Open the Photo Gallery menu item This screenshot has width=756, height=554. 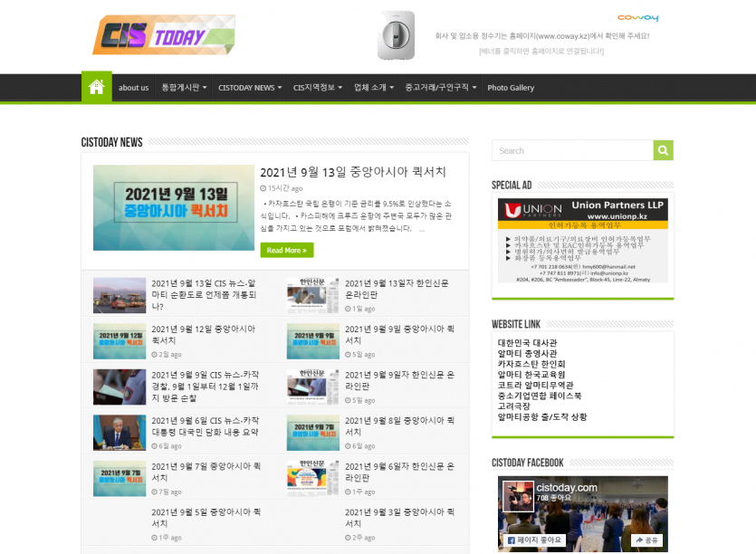pyautogui.click(x=511, y=88)
